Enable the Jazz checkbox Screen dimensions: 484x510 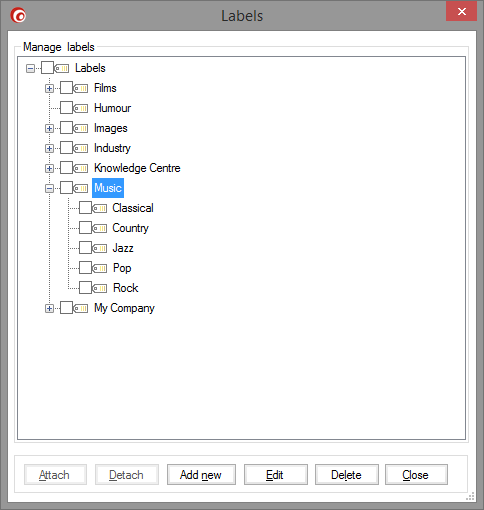pos(85,248)
